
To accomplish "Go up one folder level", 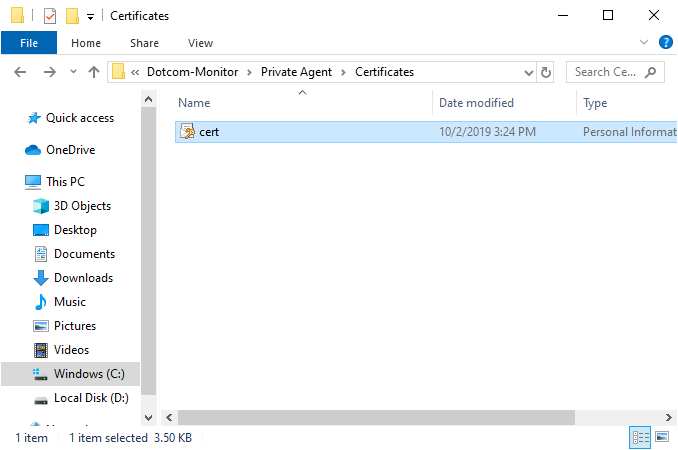I will (93, 72).
